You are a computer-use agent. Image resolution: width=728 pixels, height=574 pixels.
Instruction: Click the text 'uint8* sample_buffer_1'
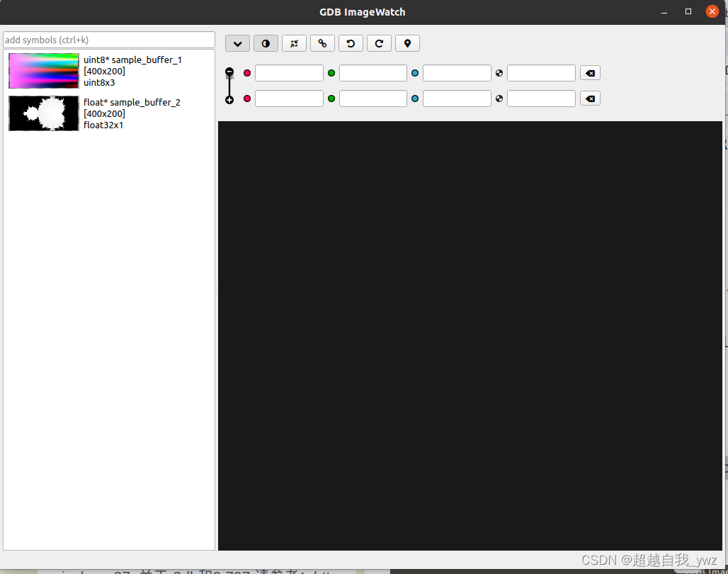coord(133,60)
